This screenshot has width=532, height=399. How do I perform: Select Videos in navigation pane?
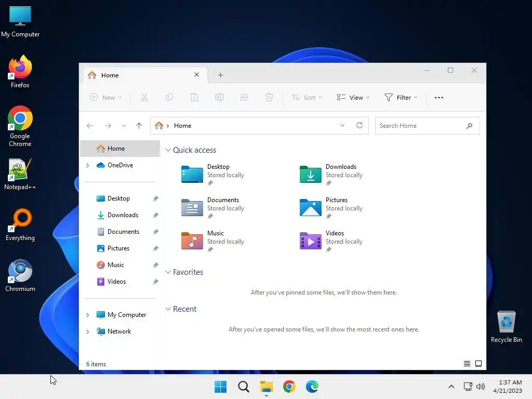pyautogui.click(x=120, y=281)
